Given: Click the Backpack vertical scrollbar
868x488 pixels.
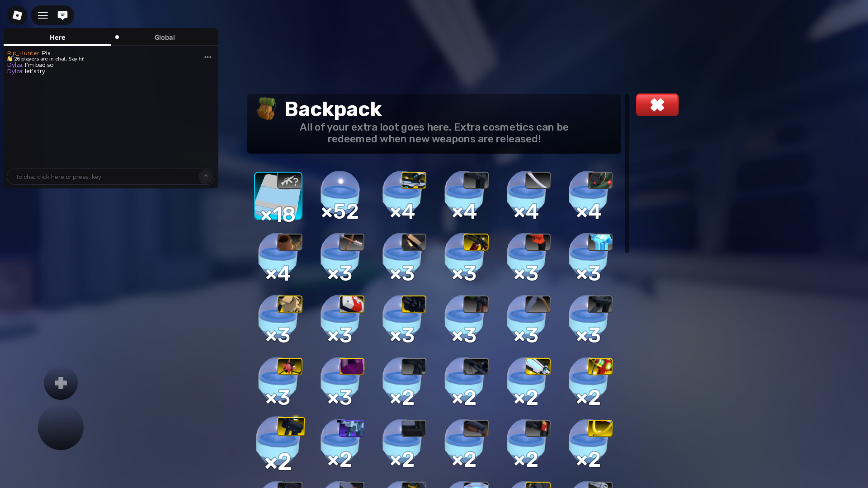Looking at the screenshot, I should 627,174.
